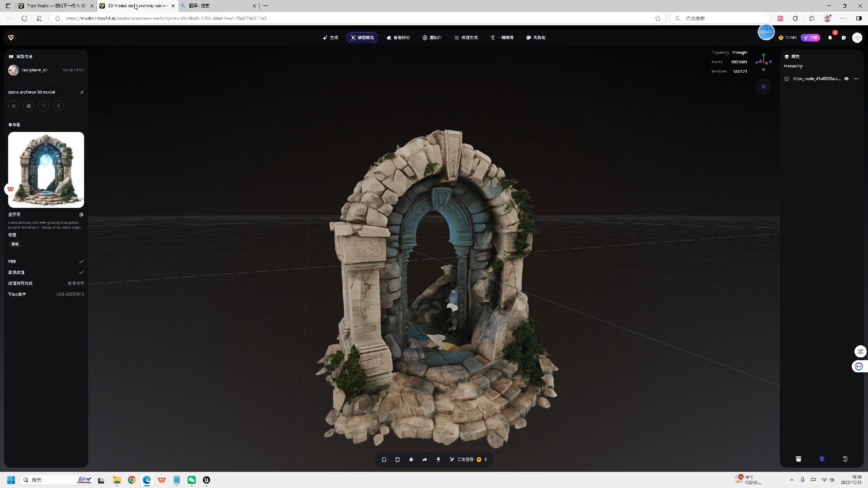Click the puzzle segmentation circle icon under model name
Viewport: 868px width, 488px height.
(x=14, y=106)
